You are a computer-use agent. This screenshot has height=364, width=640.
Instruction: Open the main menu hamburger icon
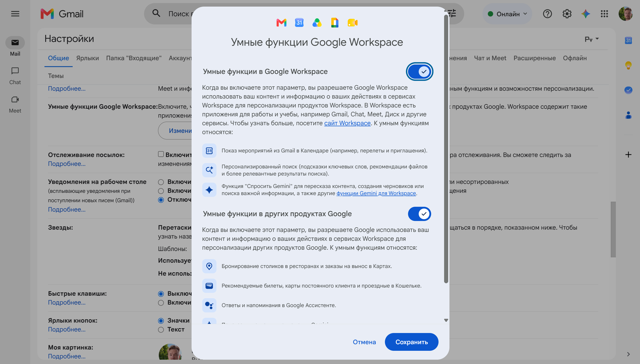click(15, 14)
